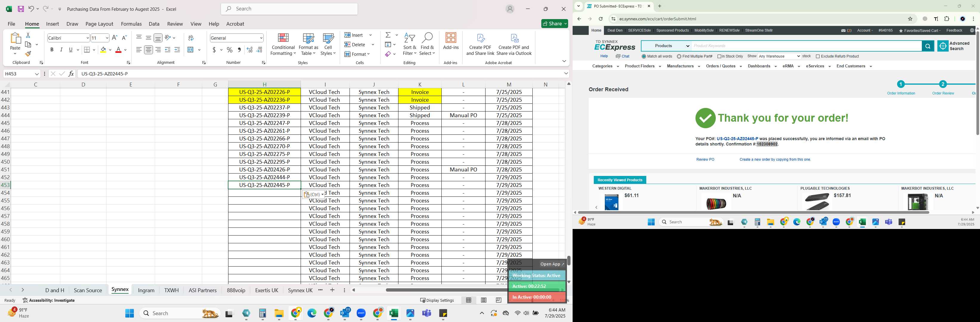The width and height of the screenshot is (980, 322).
Task: Click the Format Painter brush icon
Action: [28, 54]
